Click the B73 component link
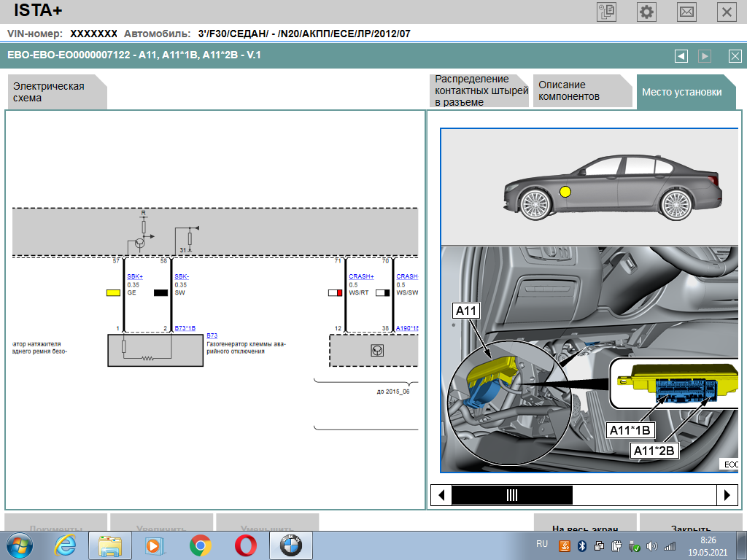 point(212,335)
